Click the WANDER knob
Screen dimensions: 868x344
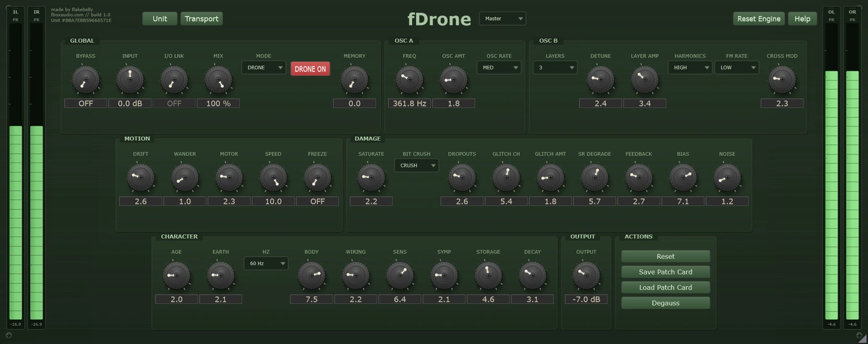[x=185, y=178]
